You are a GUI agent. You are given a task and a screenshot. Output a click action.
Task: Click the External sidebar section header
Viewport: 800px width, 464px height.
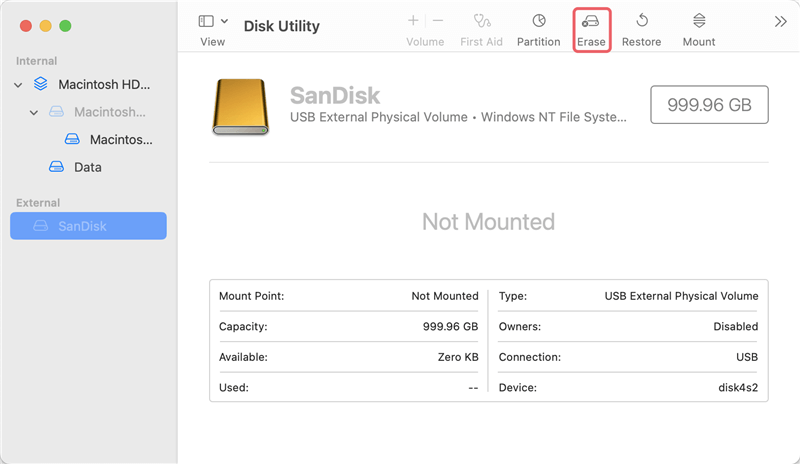38,203
